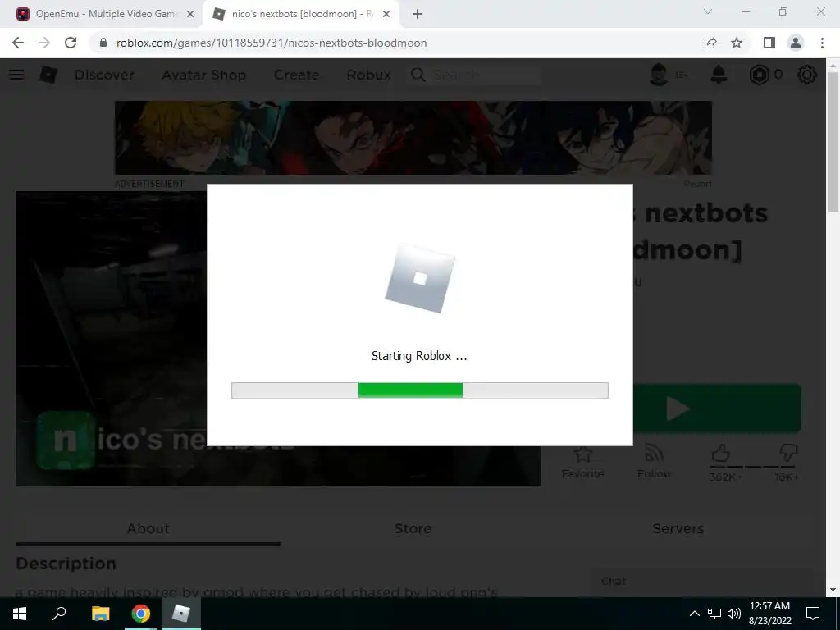Click the search magnifier icon
This screenshot has width=840, height=630.
418,75
